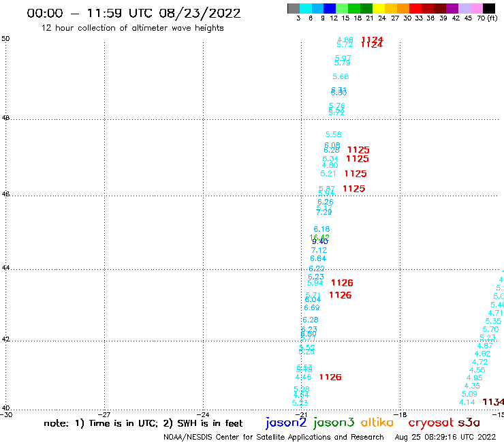This screenshot has height=443, width=504.
Task: Click the 4.55 wave height reading
Action: tap(477, 370)
